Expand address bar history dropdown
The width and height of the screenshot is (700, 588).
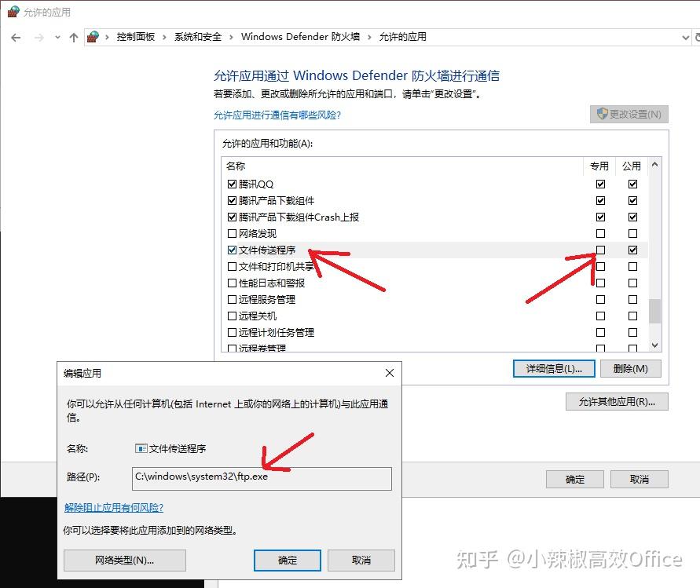pos(686,38)
